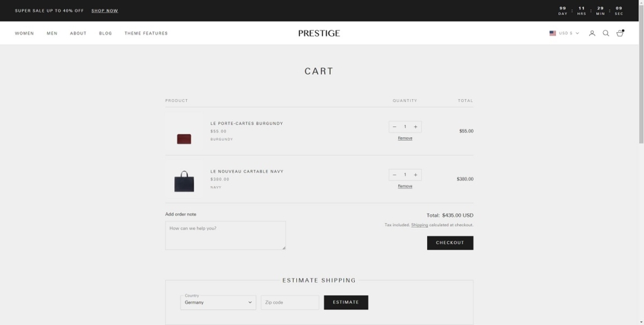The width and height of the screenshot is (644, 325).
Task: Open the Men menu
Action: [52, 33]
